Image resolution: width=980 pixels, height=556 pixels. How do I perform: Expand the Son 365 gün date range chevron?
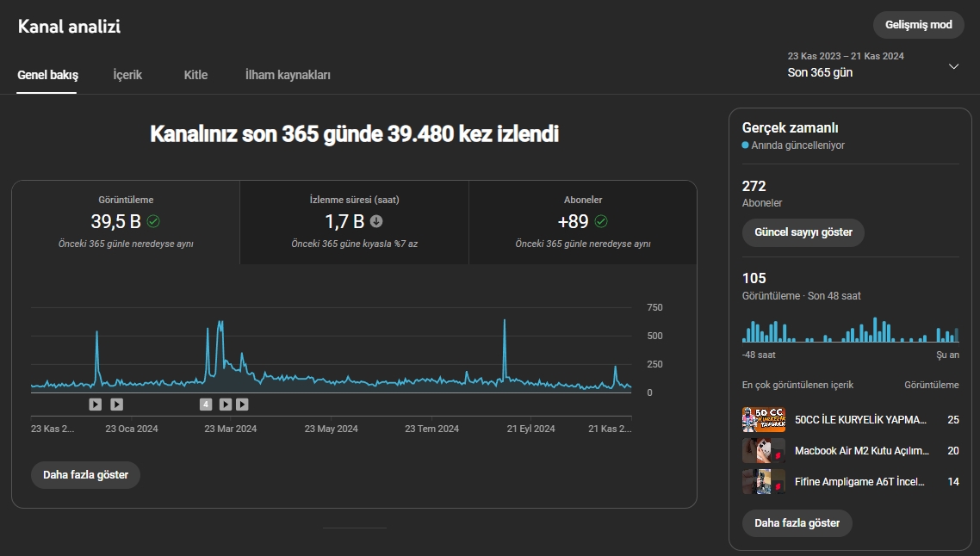954,66
